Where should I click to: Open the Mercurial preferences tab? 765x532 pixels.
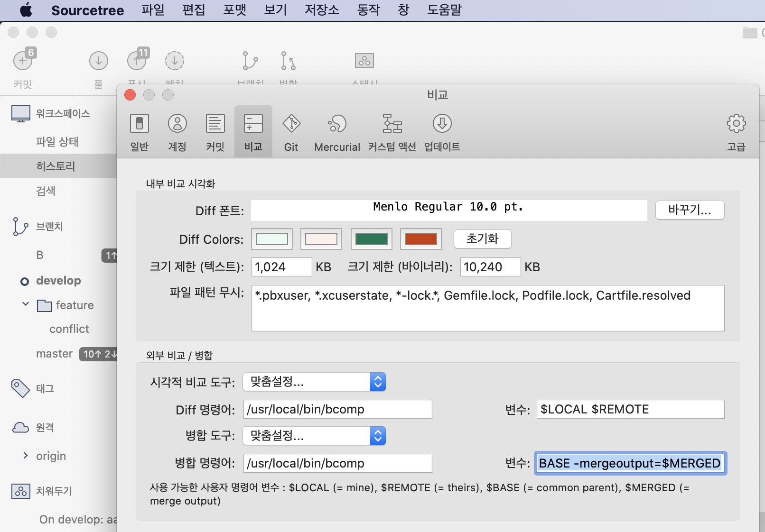pyautogui.click(x=337, y=132)
